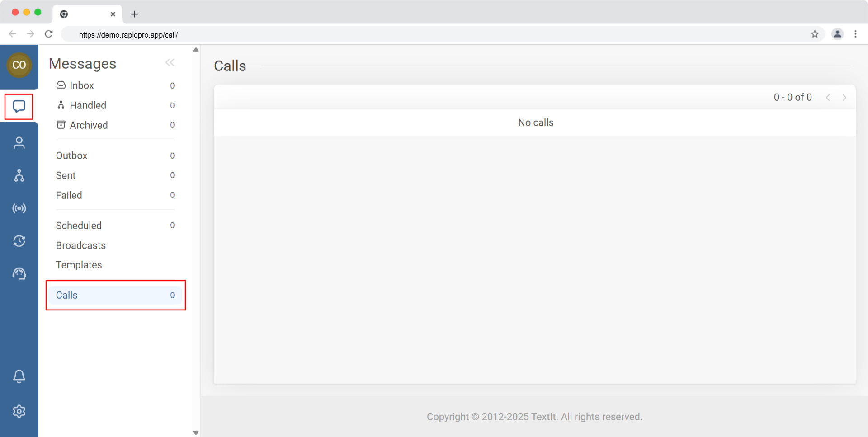Collapse the Messages side menu

170,63
